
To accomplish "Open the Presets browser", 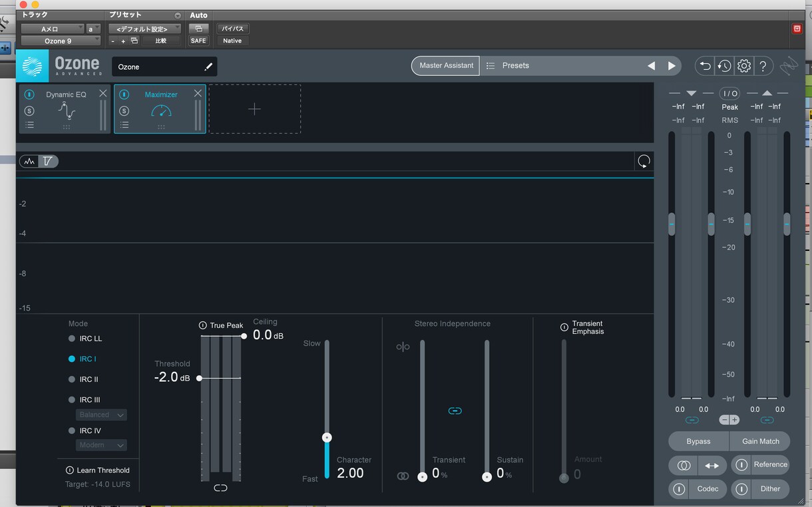I will pos(516,66).
